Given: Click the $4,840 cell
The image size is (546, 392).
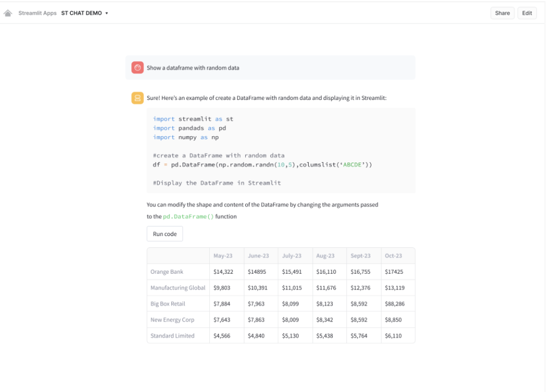Looking at the screenshot, I should 261,335.
